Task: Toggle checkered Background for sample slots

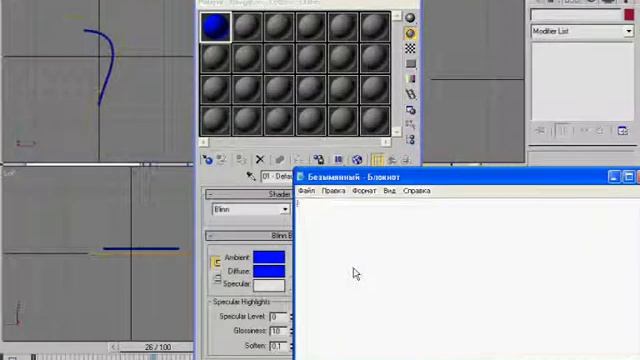Action: (410, 49)
